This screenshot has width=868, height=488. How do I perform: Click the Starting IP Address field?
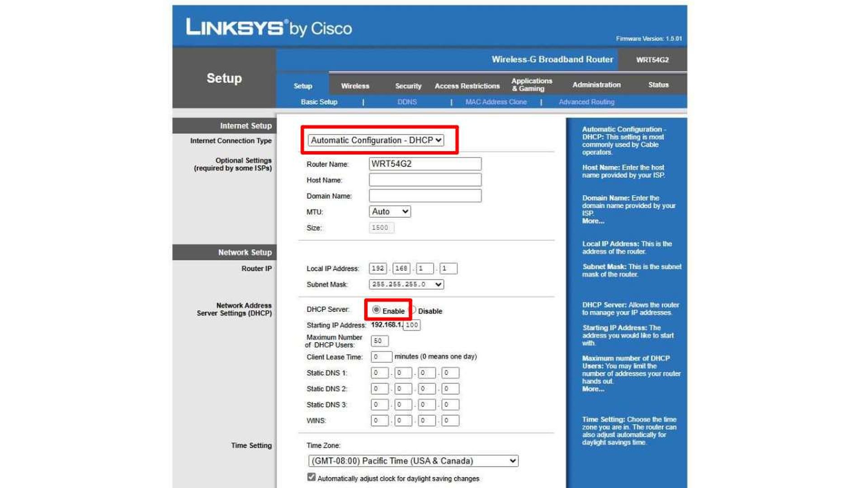[411, 325]
